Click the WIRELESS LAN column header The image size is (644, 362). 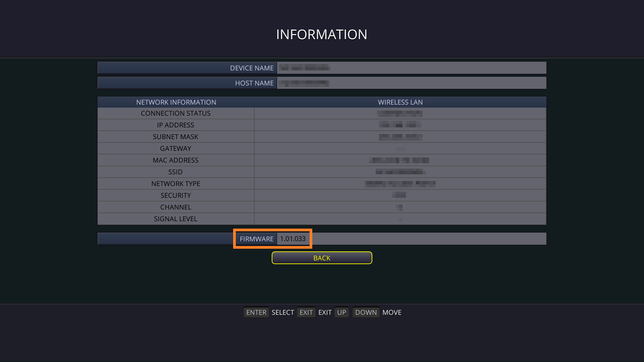coord(400,102)
